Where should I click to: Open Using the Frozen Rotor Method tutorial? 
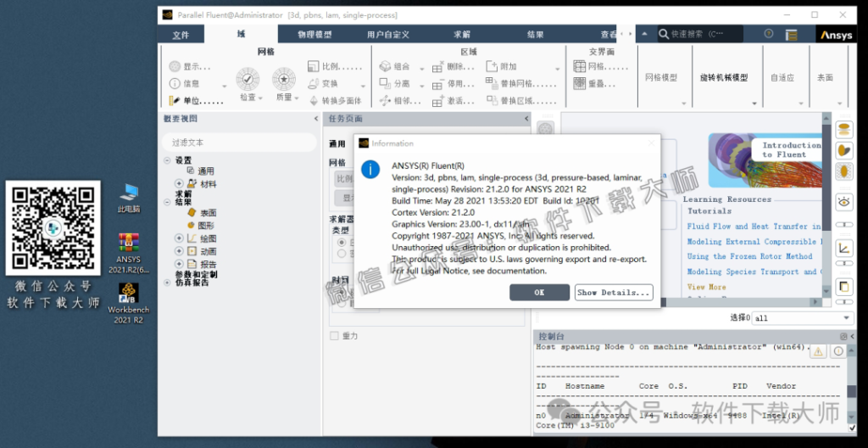(749, 256)
